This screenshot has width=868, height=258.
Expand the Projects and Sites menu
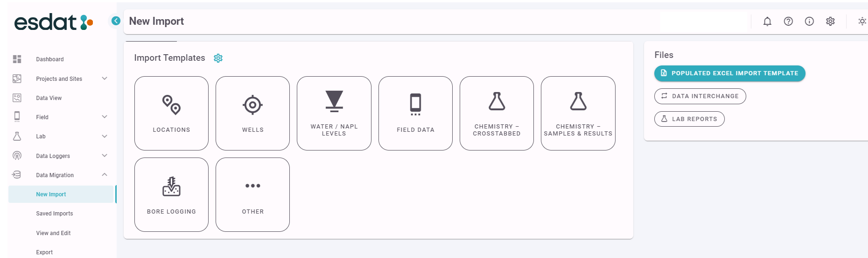coord(105,79)
